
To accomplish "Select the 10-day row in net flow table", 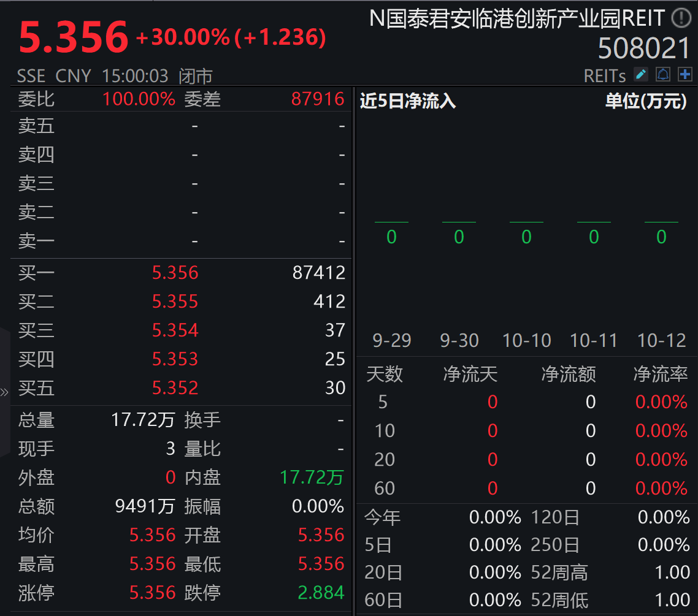I will point(527,430).
